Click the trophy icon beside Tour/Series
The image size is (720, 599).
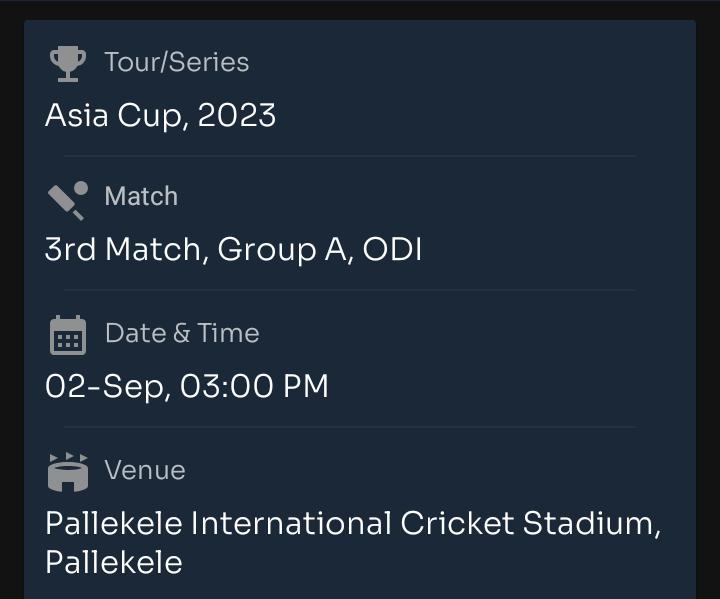point(68,63)
